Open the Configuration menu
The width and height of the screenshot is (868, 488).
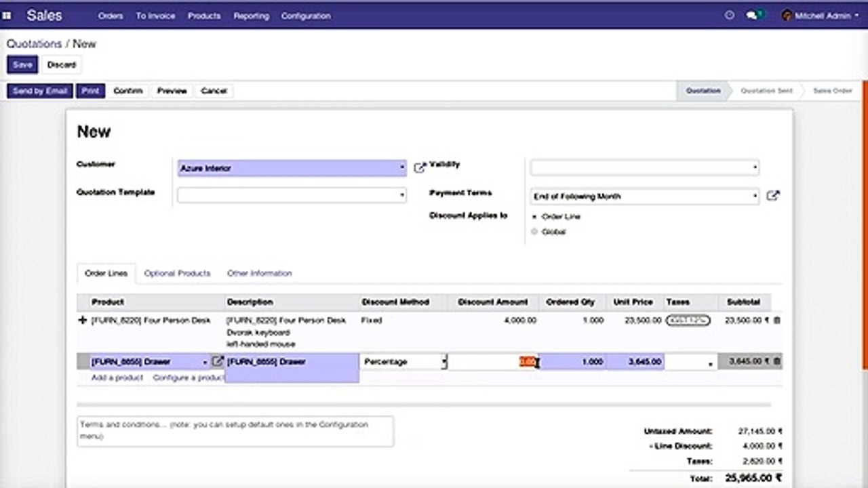pyautogui.click(x=306, y=16)
